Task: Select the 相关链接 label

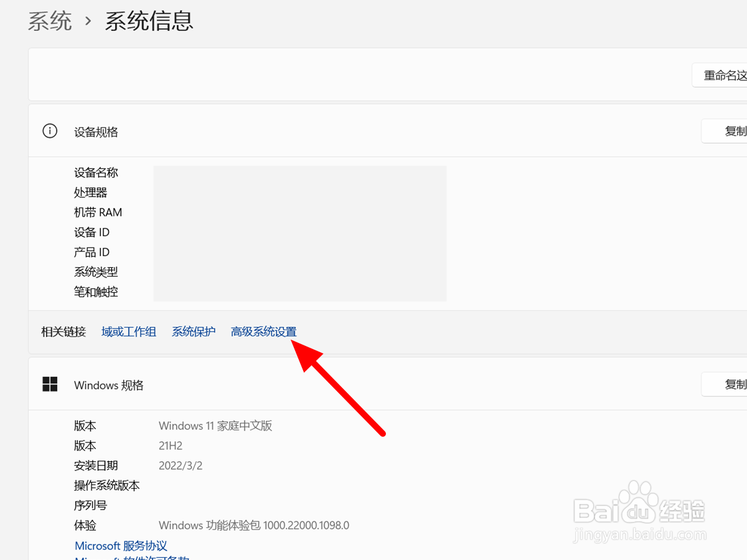Action: (x=63, y=332)
